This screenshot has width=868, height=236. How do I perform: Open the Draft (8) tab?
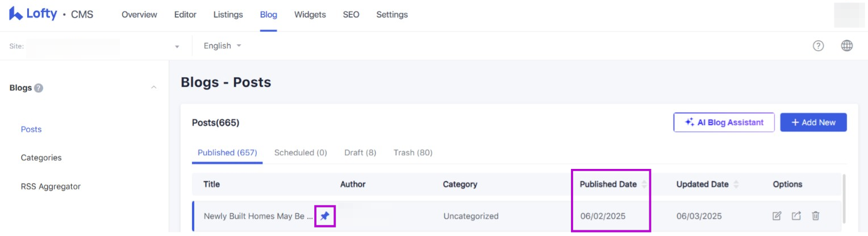coord(360,152)
